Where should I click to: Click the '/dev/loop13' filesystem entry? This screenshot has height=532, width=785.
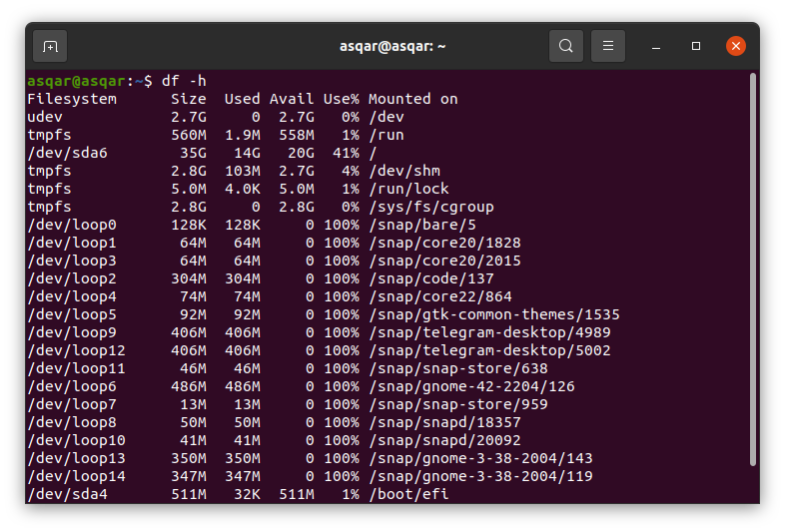coord(76,459)
